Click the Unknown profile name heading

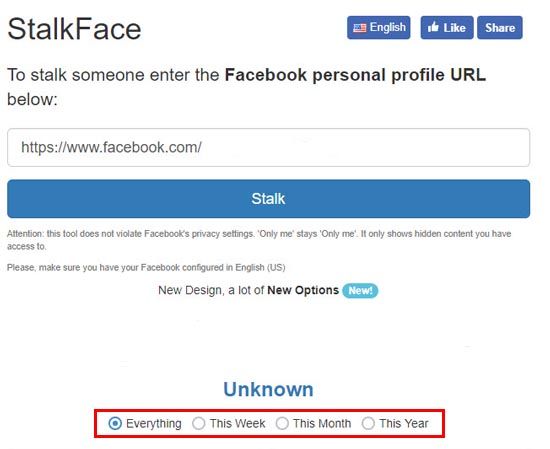tap(268, 389)
